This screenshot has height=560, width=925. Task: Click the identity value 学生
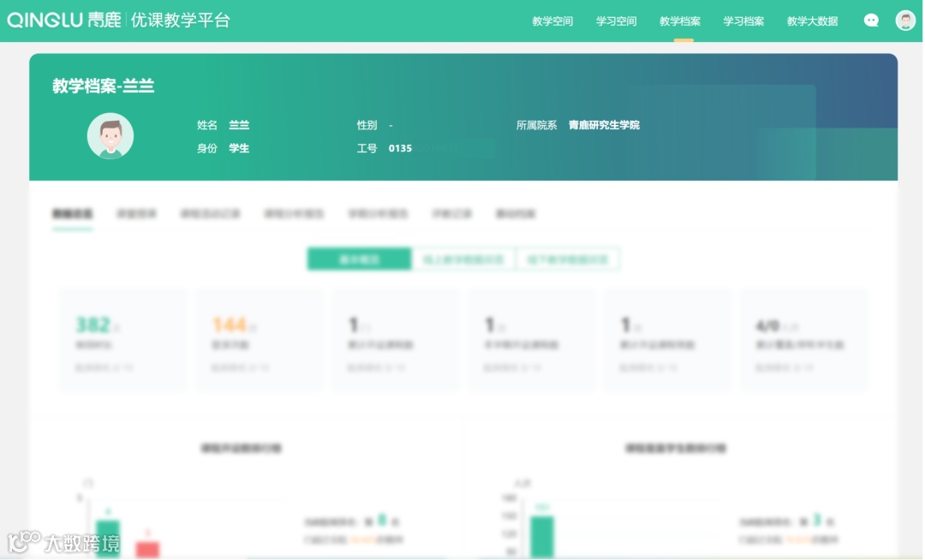(x=239, y=148)
